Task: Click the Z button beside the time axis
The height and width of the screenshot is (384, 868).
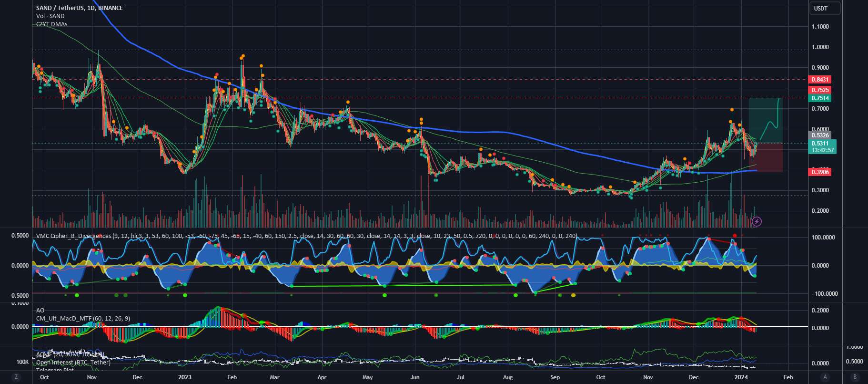Action: [x=16, y=377]
